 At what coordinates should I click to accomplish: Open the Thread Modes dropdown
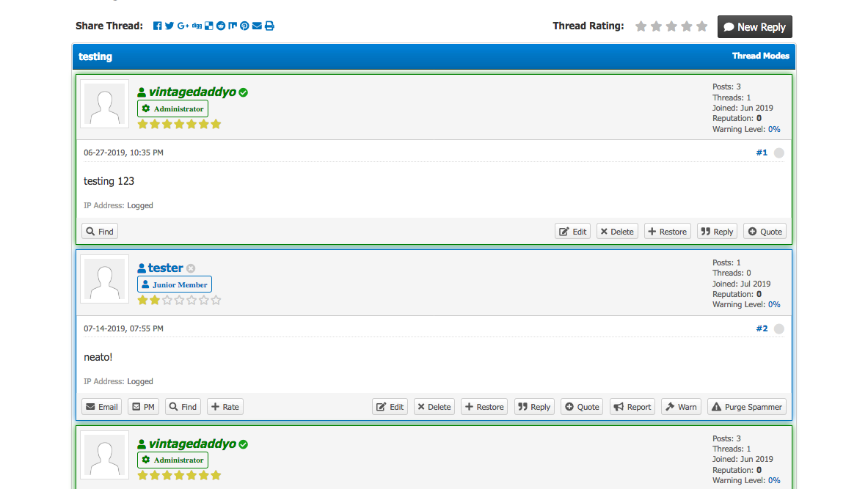tap(760, 56)
